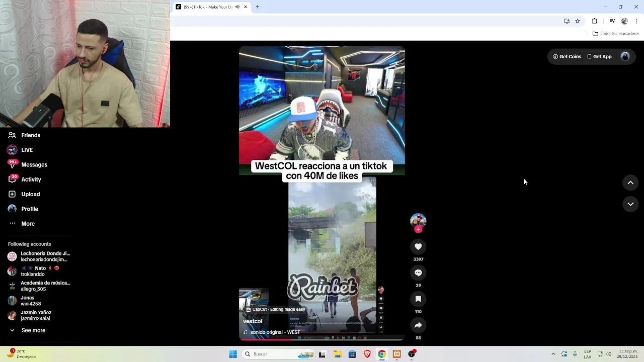Viewport: 644px width, 362px height.
Task: Open ESP LAA language input indicator
Action: [587, 354]
